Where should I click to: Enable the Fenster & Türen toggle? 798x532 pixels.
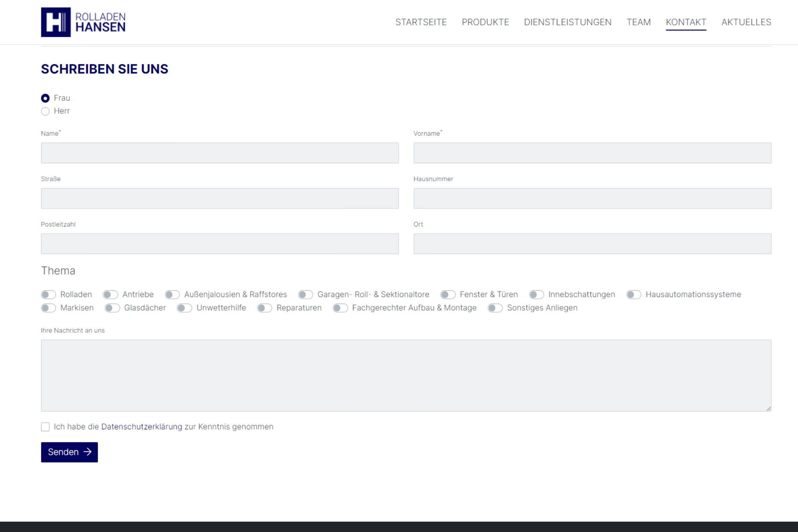pyautogui.click(x=448, y=295)
